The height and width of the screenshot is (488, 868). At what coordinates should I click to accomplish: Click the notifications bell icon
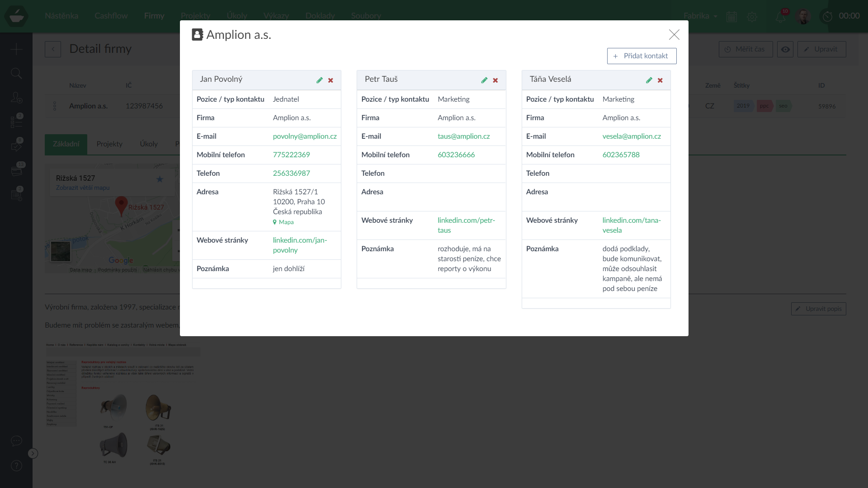(780, 17)
